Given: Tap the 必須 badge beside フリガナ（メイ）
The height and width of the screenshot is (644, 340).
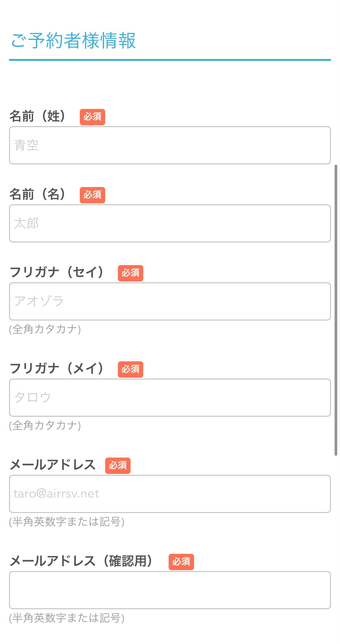Looking at the screenshot, I should [131, 370].
